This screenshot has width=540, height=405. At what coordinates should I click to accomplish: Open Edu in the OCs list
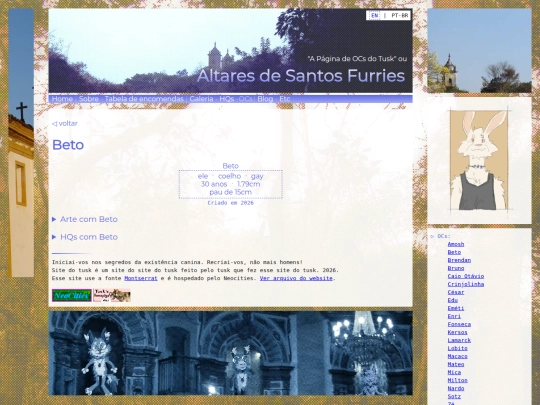[453, 300]
